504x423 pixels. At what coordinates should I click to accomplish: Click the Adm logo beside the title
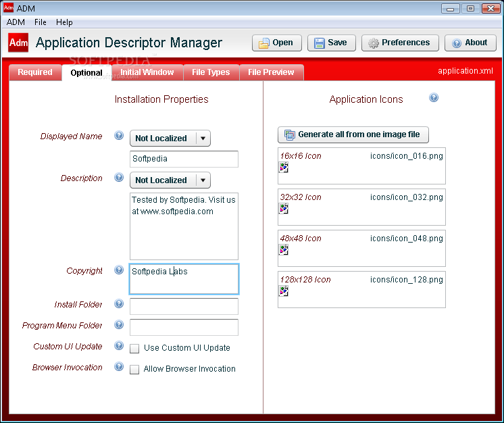click(x=18, y=43)
